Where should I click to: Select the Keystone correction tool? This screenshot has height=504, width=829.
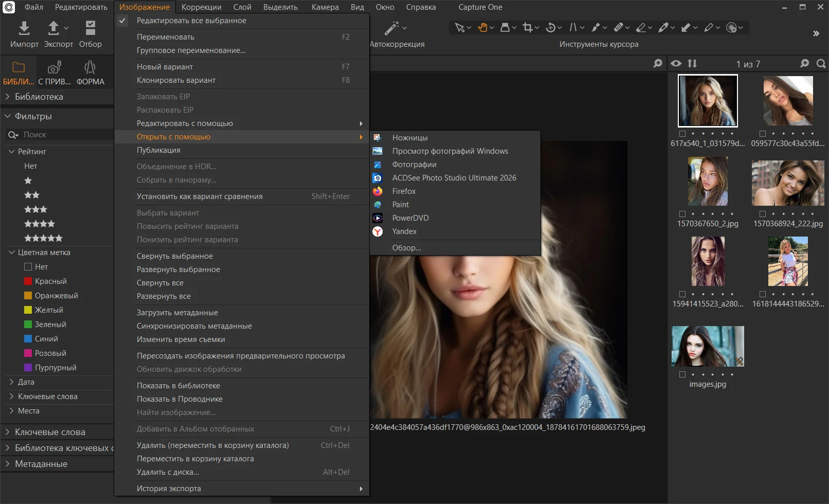[573, 28]
